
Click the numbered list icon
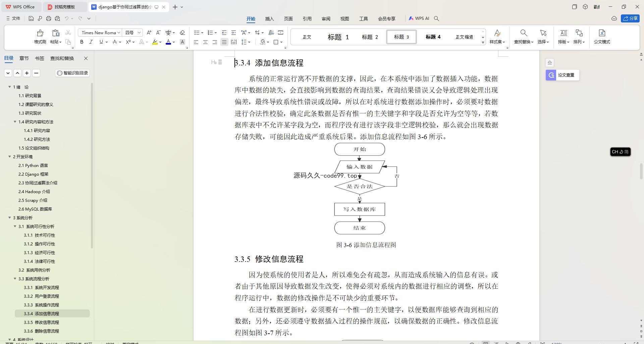210,33
